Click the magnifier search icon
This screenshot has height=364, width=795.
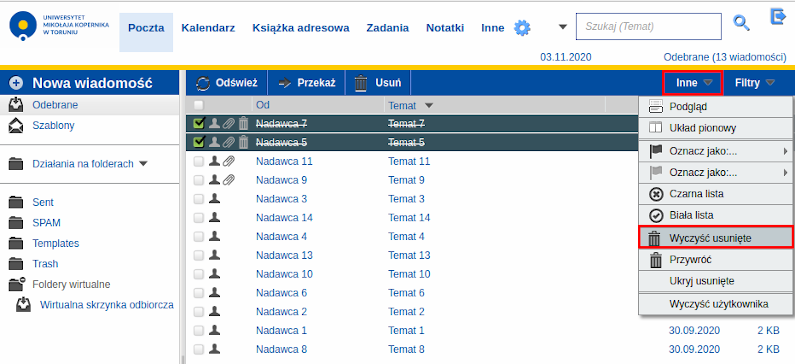tap(741, 23)
